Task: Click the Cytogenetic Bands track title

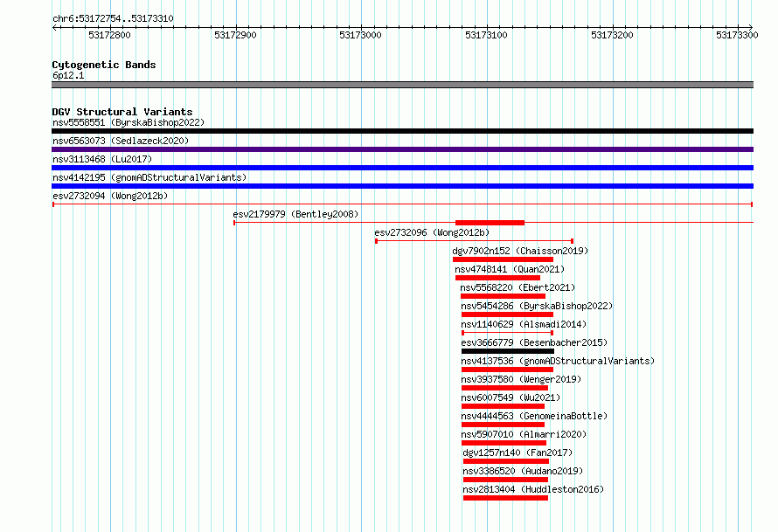Action: pyautogui.click(x=104, y=65)
